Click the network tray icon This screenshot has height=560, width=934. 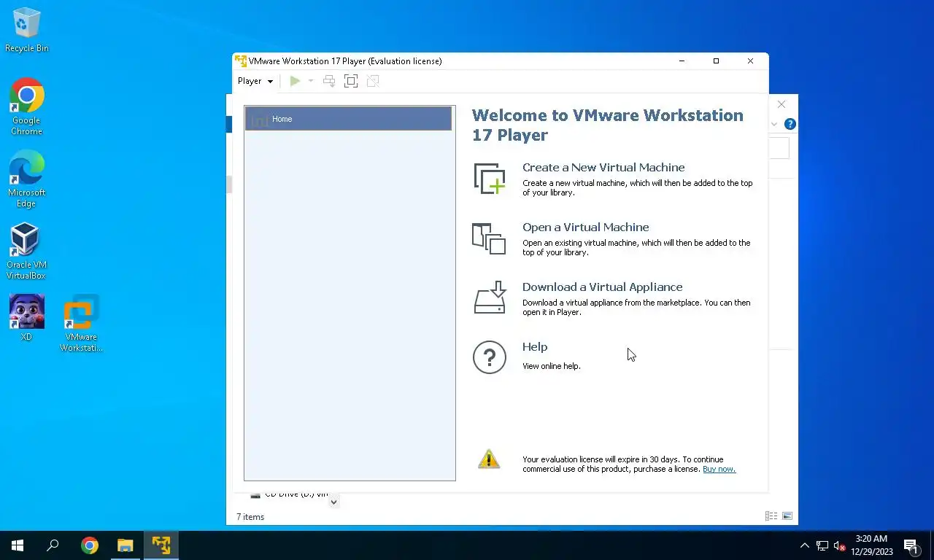[x=822, y=545]
